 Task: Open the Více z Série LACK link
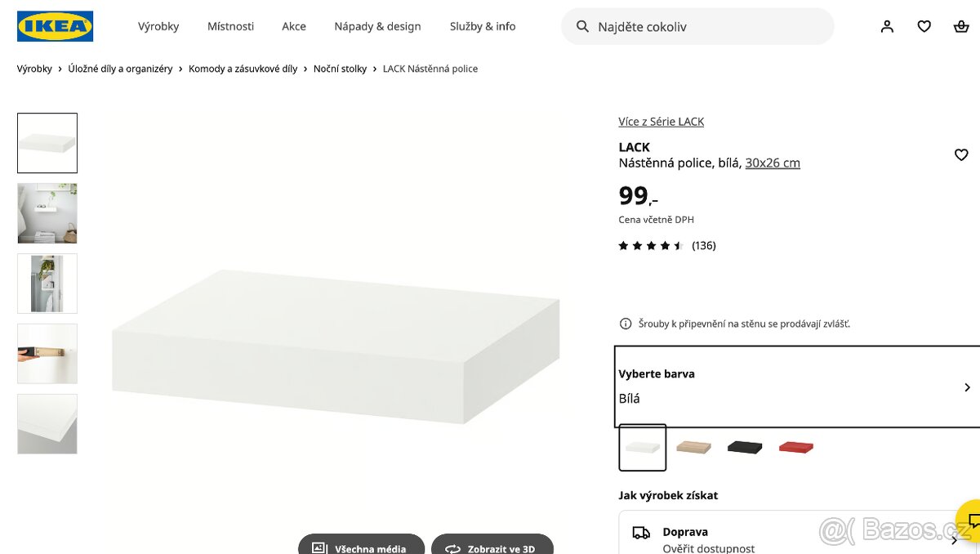[x=661, y=121]
